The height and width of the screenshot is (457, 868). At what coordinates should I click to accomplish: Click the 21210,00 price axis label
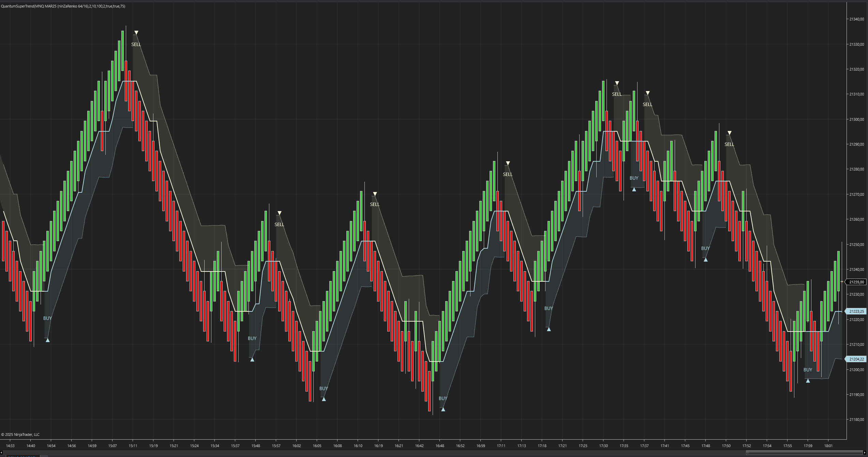pyautogui.click(x=856, y=344)
